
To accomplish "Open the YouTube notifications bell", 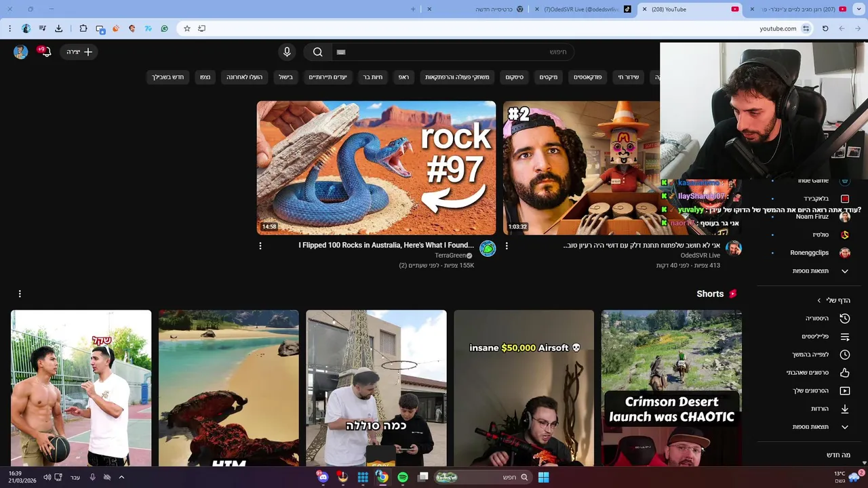I will point(47,52).
